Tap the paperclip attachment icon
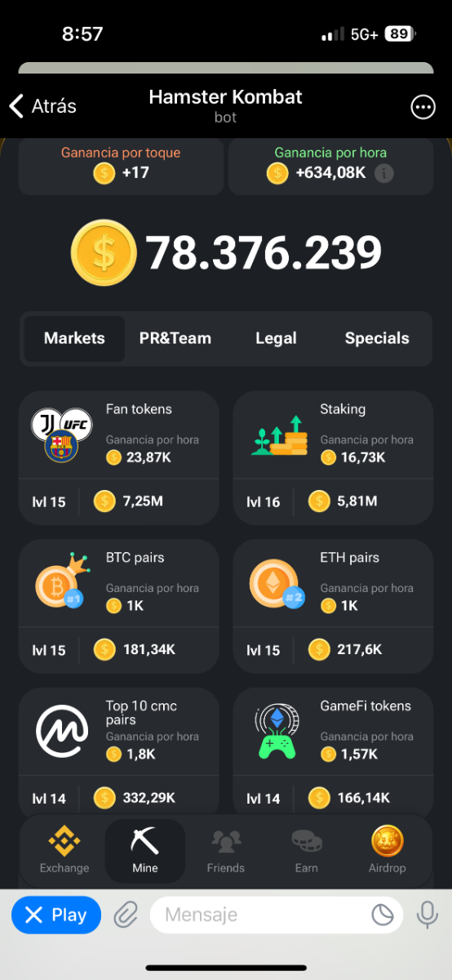 click(125, 915)
